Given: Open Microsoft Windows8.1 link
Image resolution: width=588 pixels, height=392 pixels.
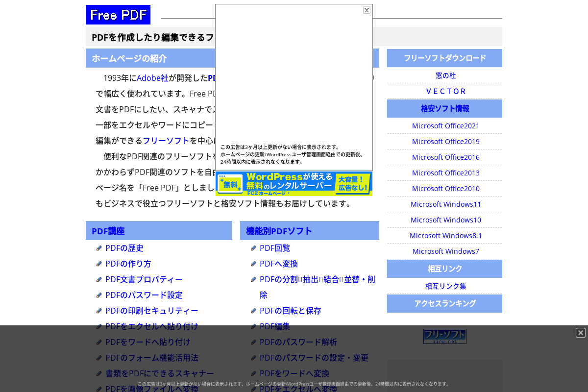Looking at the screenshot, I should [x=445, y=236].
